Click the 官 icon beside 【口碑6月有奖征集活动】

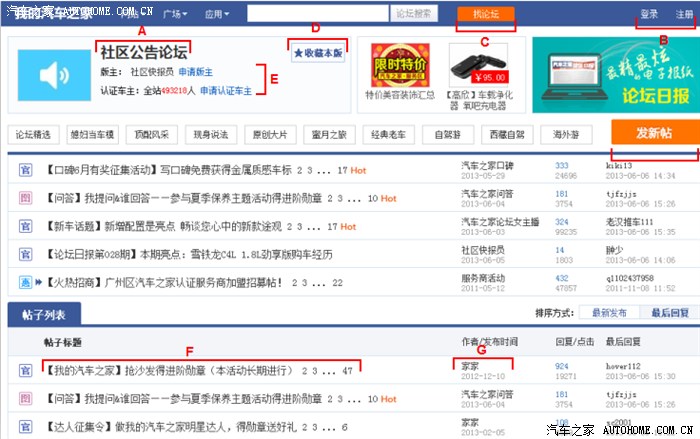click(25, 170)
